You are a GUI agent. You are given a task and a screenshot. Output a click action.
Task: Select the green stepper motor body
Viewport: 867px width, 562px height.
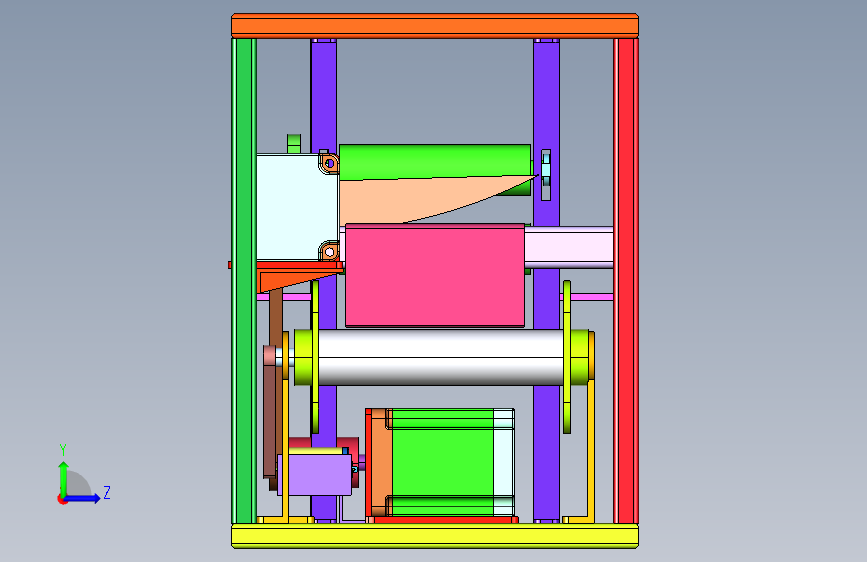pos(441,462)
